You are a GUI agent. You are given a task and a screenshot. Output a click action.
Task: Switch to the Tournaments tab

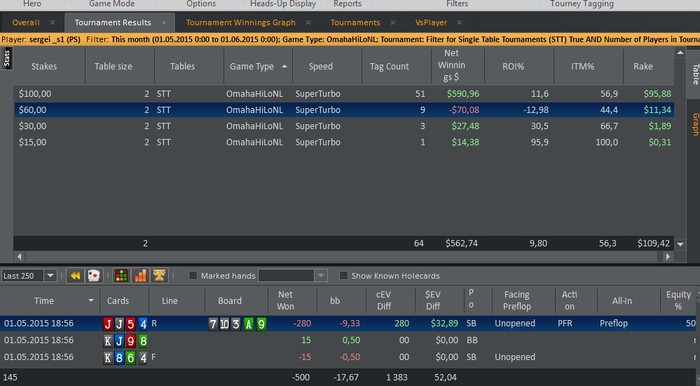point(355,22)
